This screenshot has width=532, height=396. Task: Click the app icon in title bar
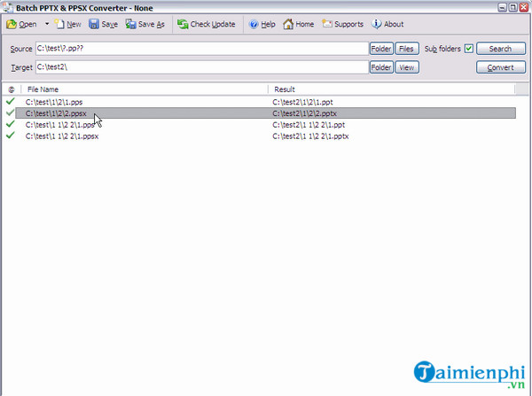[x=7, y=7]
